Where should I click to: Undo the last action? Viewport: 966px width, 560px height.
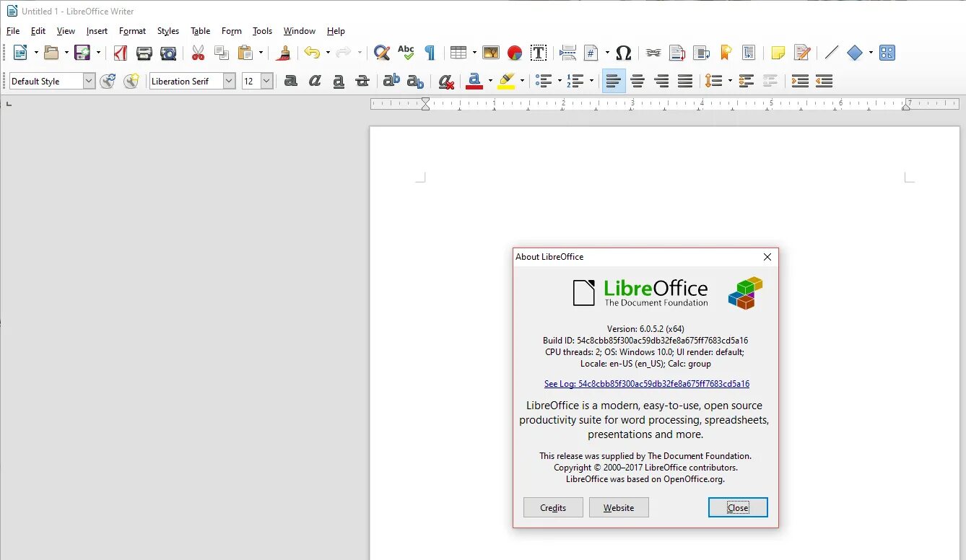click(x=312, y=53)
